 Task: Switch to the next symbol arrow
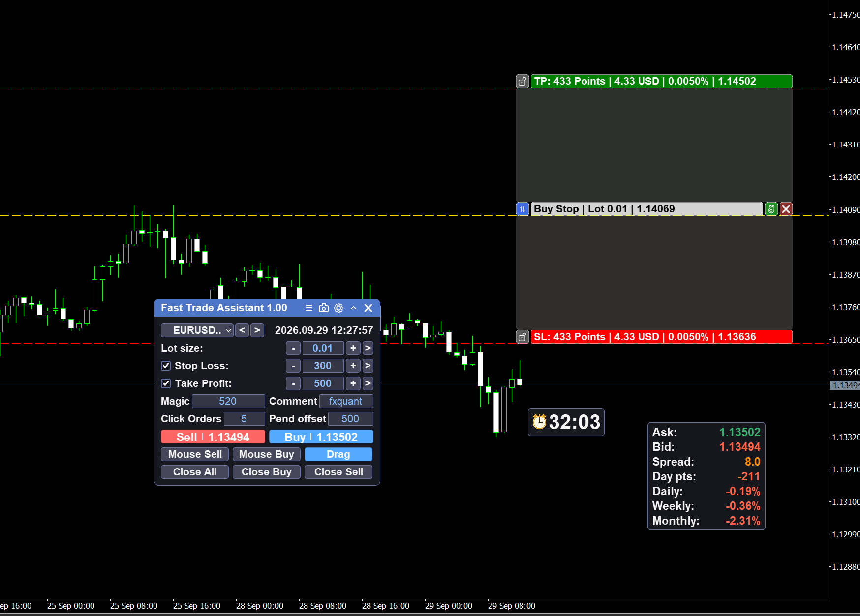(x=257, y=330)
